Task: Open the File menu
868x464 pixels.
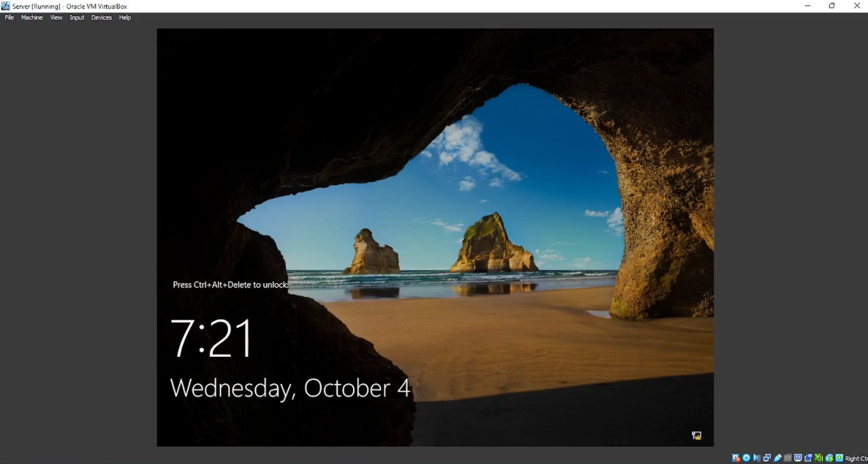Action: (9, 17)
